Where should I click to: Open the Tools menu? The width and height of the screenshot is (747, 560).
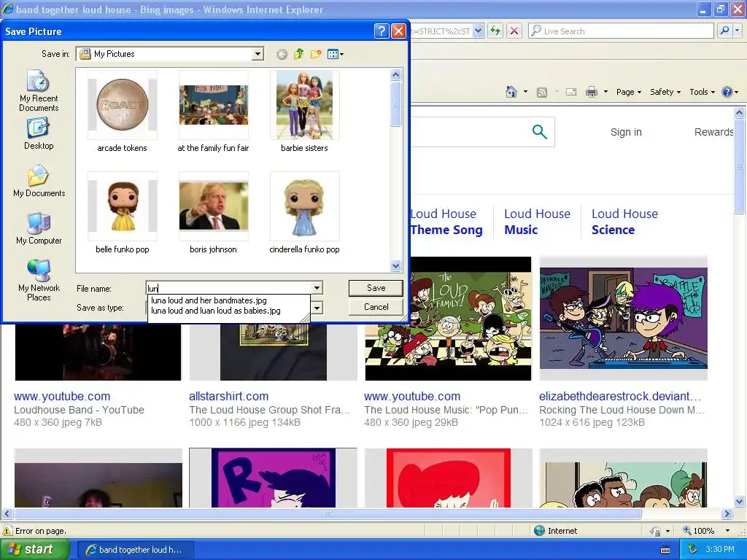coord(702,92)
